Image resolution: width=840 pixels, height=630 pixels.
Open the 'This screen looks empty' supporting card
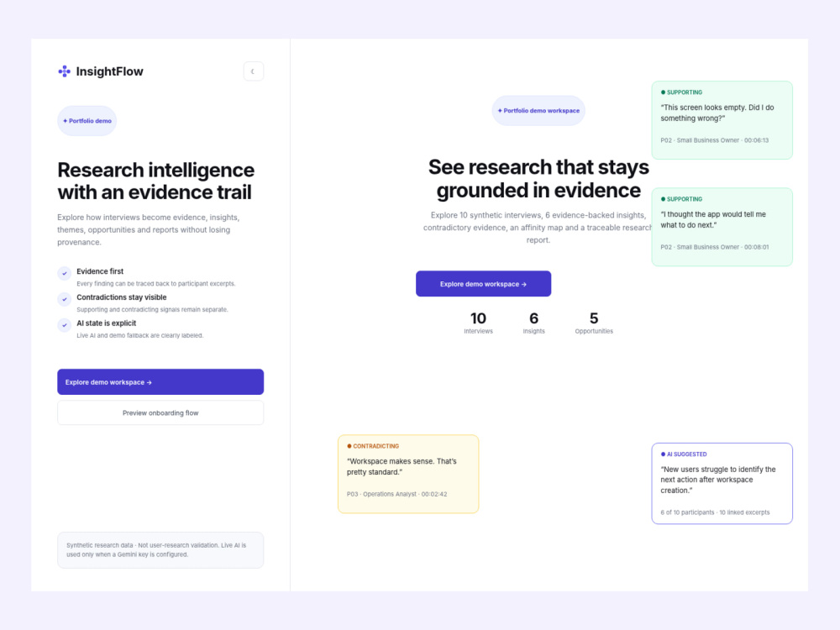coord(722,120)
